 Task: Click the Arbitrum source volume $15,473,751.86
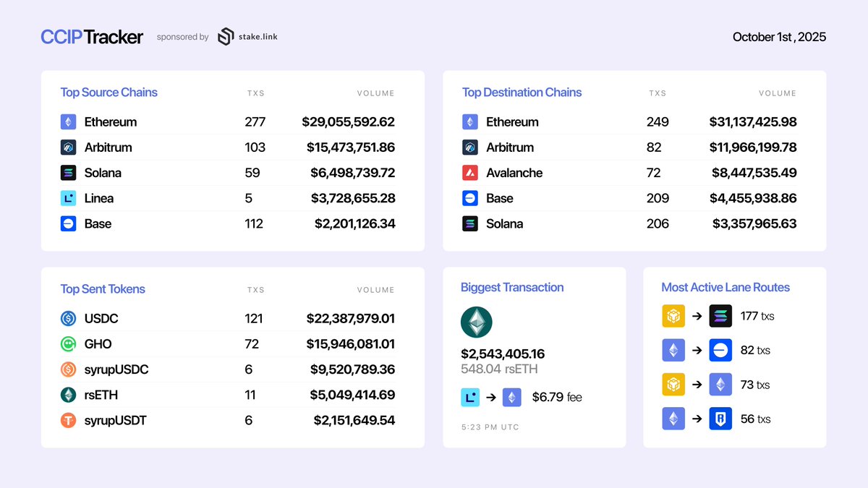(351, 147)
